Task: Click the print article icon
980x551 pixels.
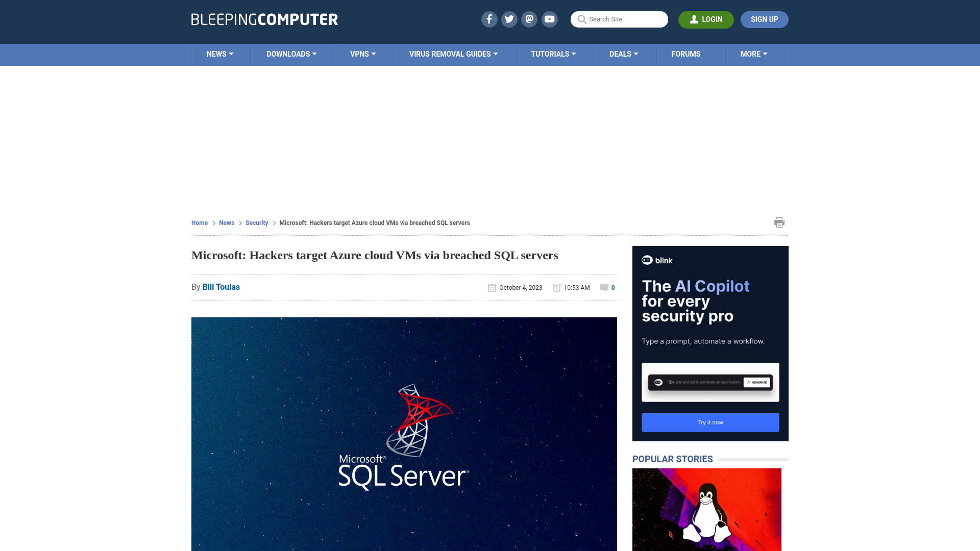Action: [779, 222]
